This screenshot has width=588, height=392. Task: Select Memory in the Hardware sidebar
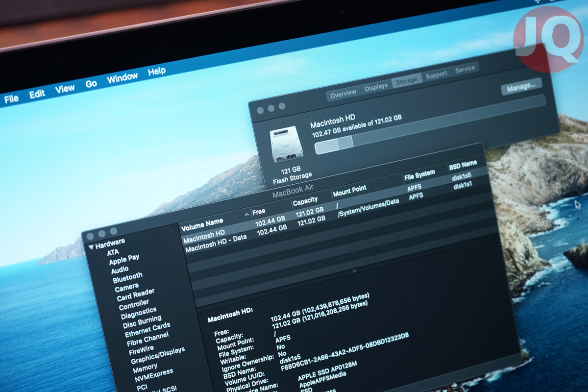click(145, 367)
